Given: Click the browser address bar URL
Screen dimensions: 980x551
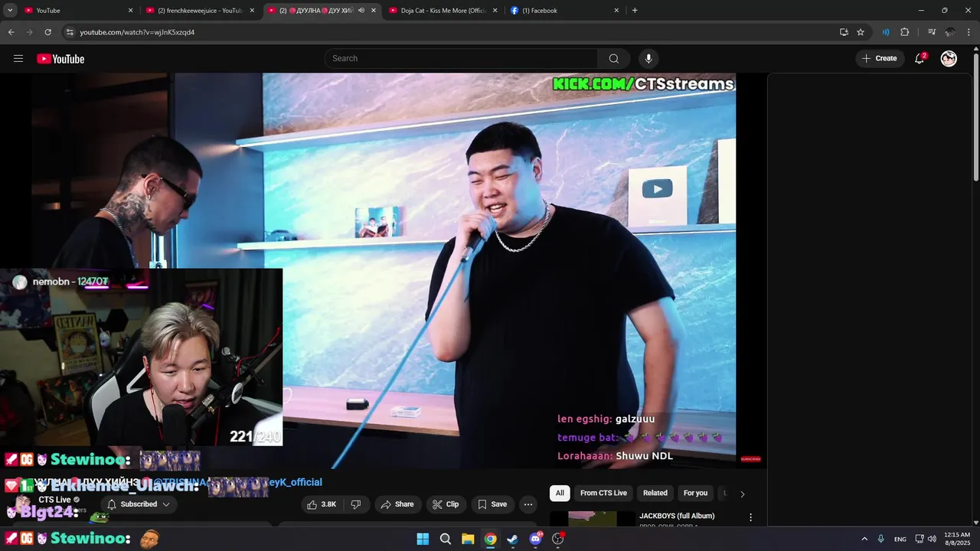Looking at the screenshot, I should click(137, 32).
